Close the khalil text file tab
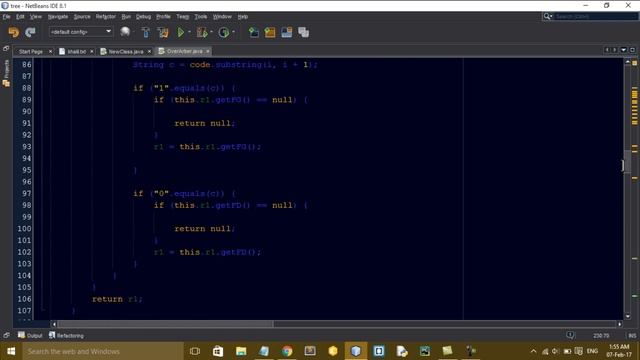 (x=91, y=51)
